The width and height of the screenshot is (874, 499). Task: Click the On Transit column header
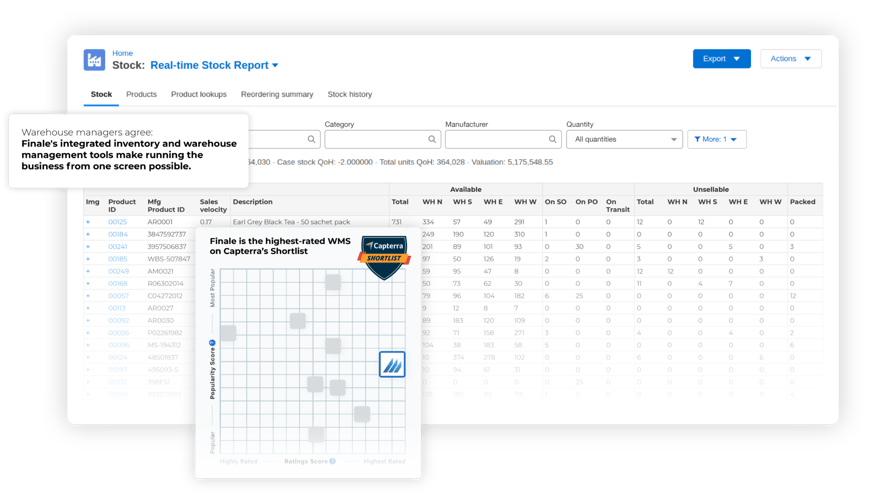[x=618, y=205]
